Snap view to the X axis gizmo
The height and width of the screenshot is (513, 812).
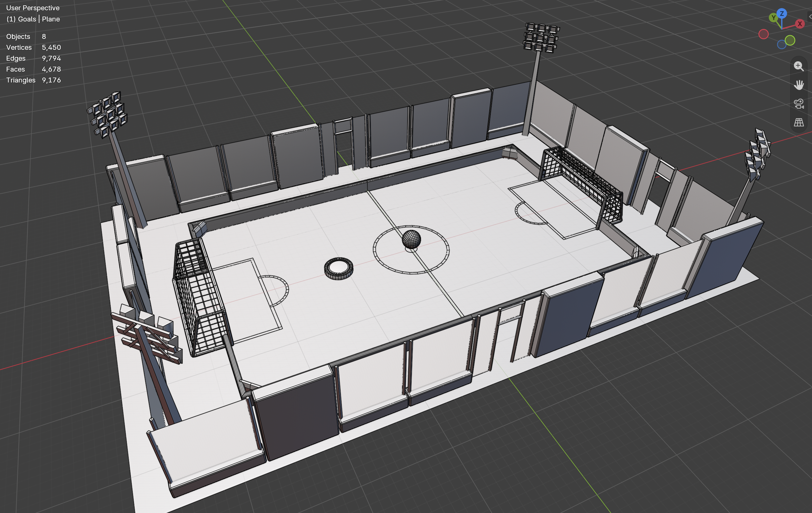click(x=800, y=24)
